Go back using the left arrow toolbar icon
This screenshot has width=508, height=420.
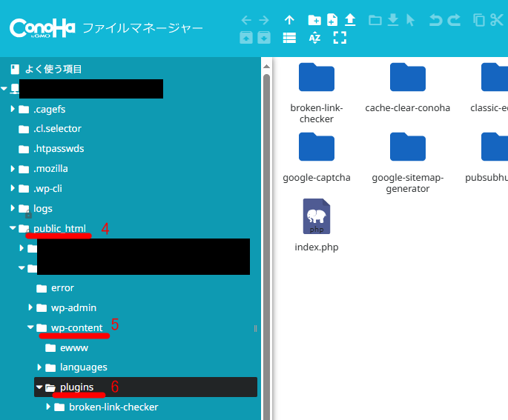pyautogui.click(x=246, y=21)
